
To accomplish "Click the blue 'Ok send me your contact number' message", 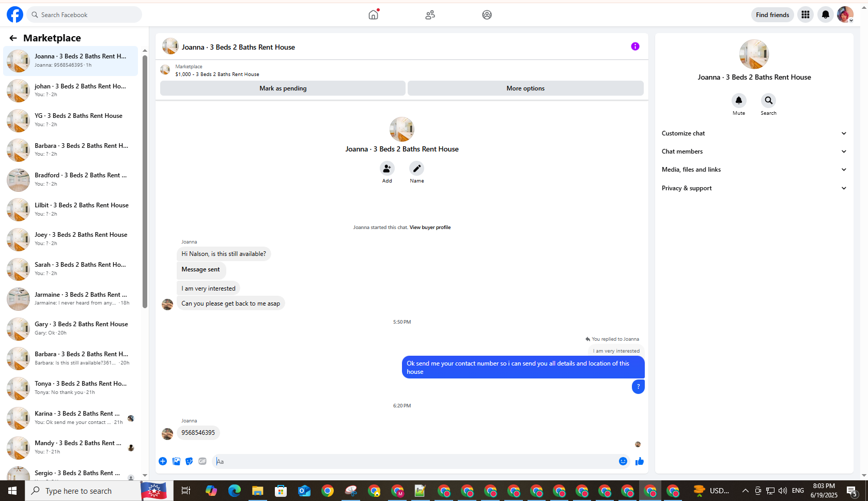I will pos(523,368).
